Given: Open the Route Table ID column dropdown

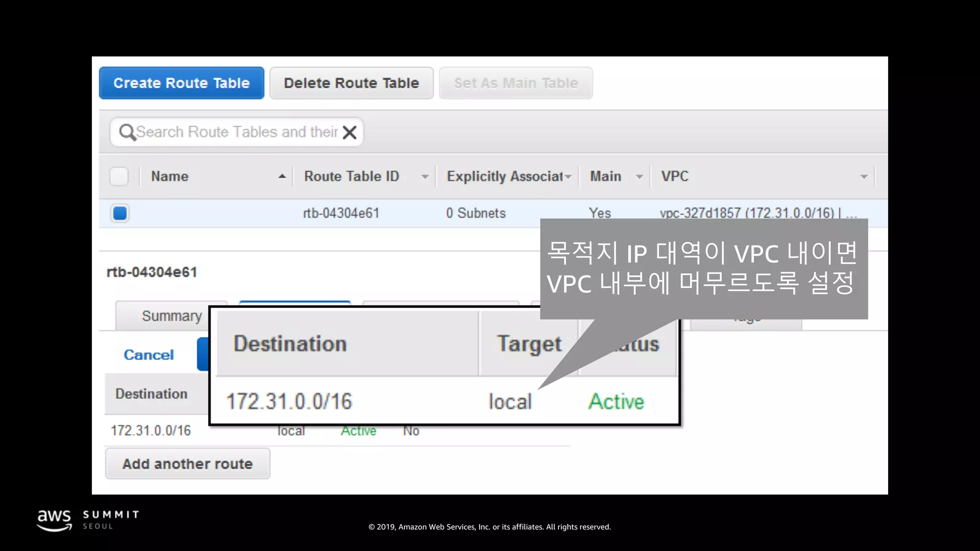Looking at the screenshot, I should pos(424,177).
